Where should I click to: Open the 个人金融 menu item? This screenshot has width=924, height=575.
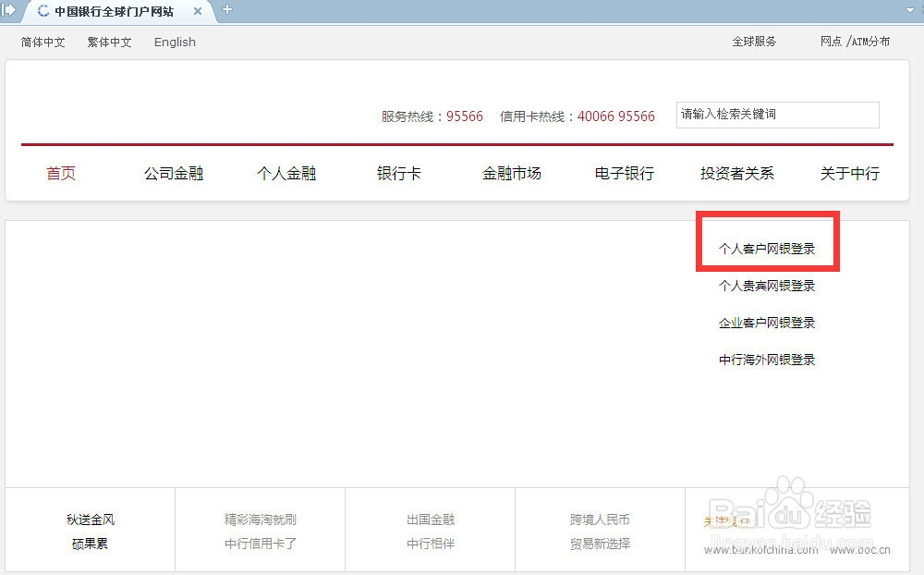coord(286,174)
